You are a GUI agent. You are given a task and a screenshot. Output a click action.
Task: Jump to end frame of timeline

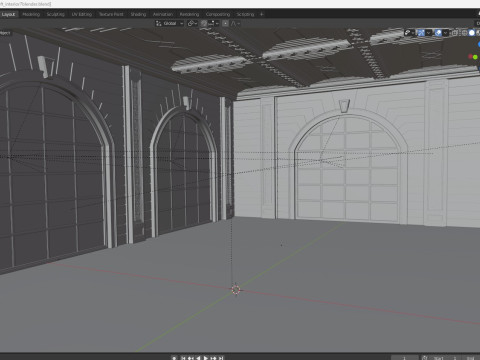[221, 358]
